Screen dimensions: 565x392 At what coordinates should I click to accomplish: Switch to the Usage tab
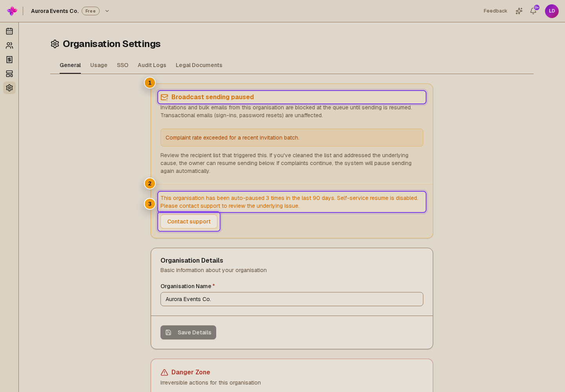(99, 65)
